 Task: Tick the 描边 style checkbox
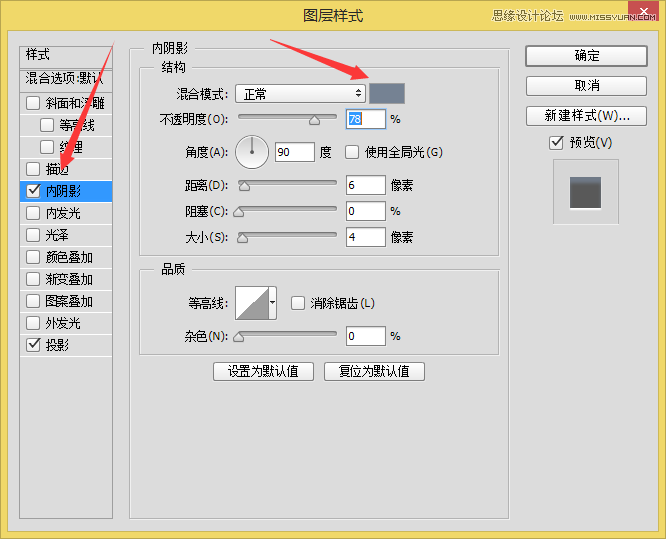(33, 169)
